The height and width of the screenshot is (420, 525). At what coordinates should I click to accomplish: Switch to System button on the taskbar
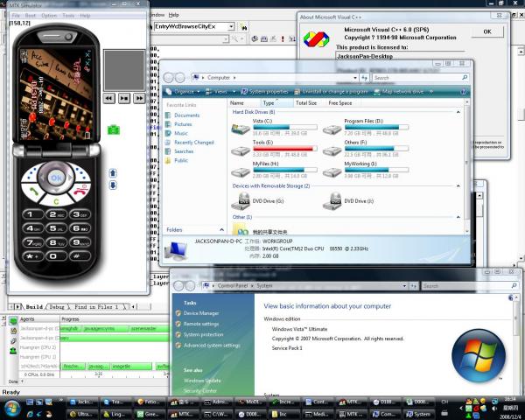(x=418, y=414)
